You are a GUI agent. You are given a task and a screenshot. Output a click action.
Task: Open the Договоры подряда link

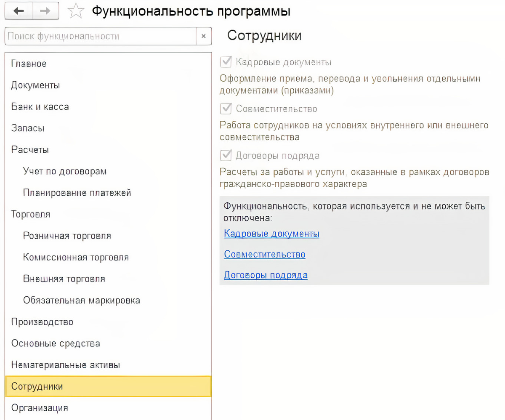[266, 274]
